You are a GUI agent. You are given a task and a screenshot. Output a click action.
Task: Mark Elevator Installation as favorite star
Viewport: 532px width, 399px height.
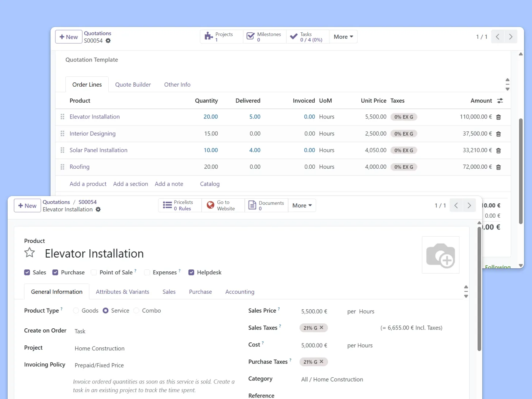click(30, 253)
